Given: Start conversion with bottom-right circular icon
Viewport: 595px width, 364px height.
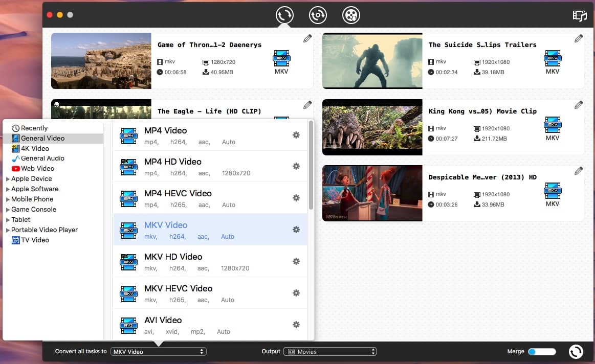Looking at the screenshot, I should pyautogui.click(x=576, y=351).
